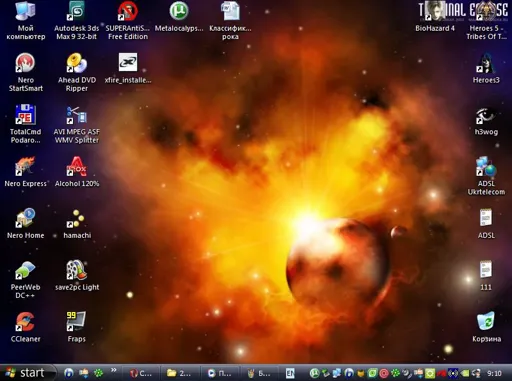Click the EN language indicator on taskbar
512x381 pixels.
[290, 373]
